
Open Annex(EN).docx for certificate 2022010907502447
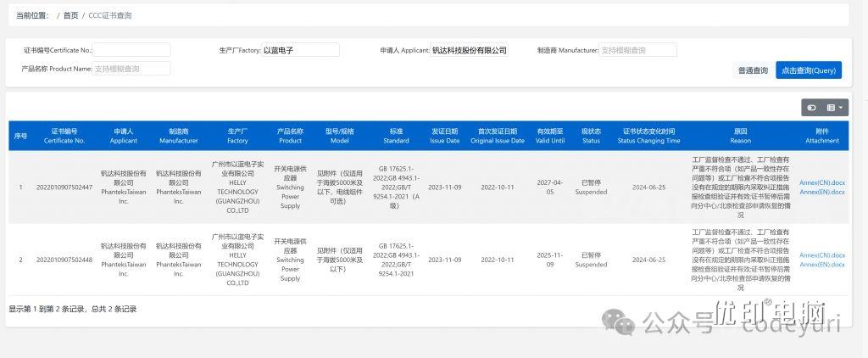tap(822, 192)
